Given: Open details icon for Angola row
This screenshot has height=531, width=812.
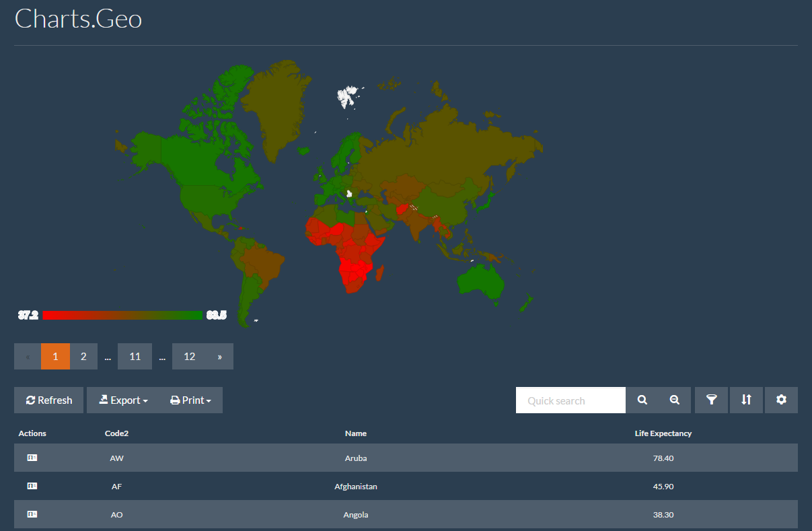Looking at the screenshot, I should point(32,514).
